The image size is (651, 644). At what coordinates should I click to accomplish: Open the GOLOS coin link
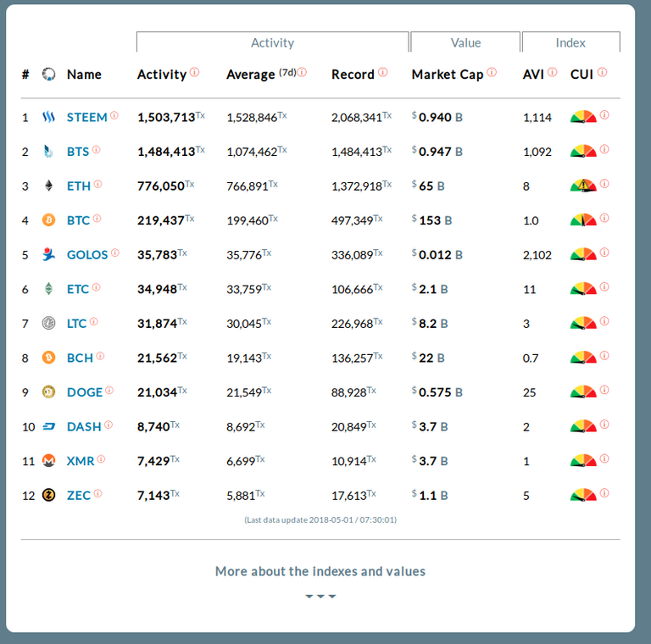(x=87, y=255)
